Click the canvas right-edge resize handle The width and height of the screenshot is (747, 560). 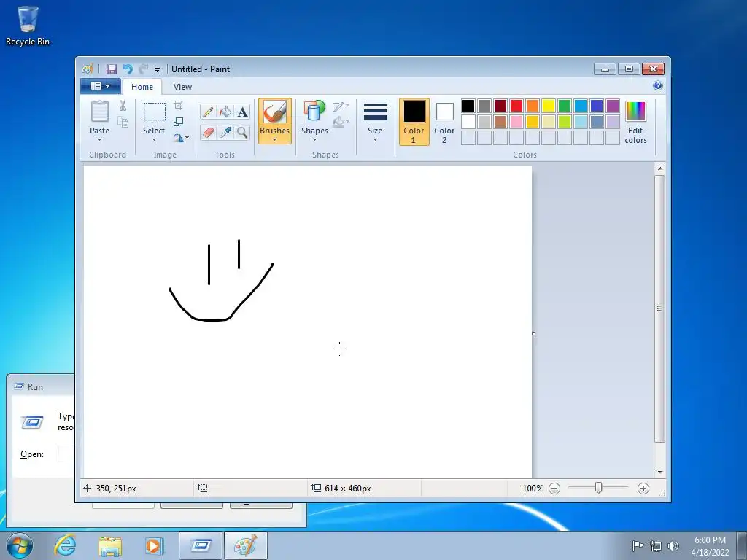(x=533, y=333)
